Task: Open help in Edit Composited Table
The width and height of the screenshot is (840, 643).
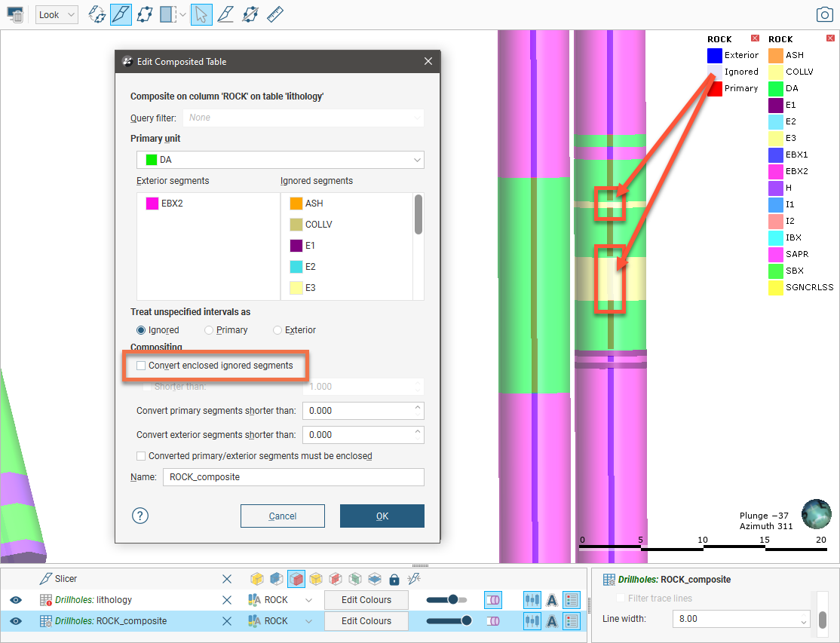Action: coord(140,516)
